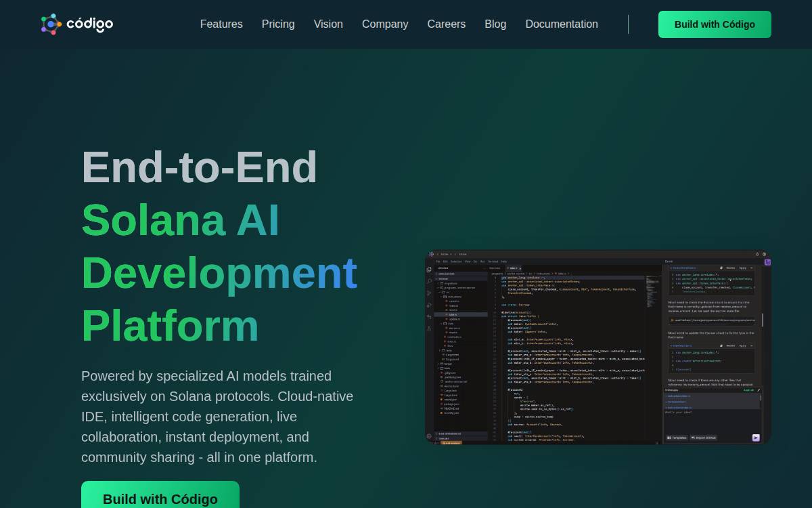Visit the Blog link
812x508 pixels.
[495, 24]
